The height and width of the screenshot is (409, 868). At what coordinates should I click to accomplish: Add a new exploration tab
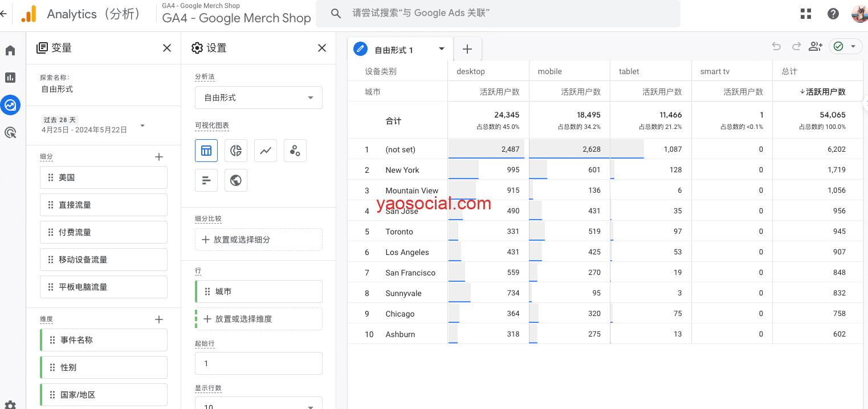point(467,49)
